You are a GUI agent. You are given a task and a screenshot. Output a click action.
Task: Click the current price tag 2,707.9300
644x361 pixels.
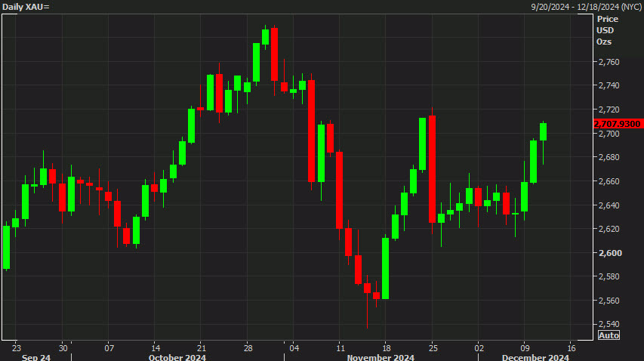(618, 124)
